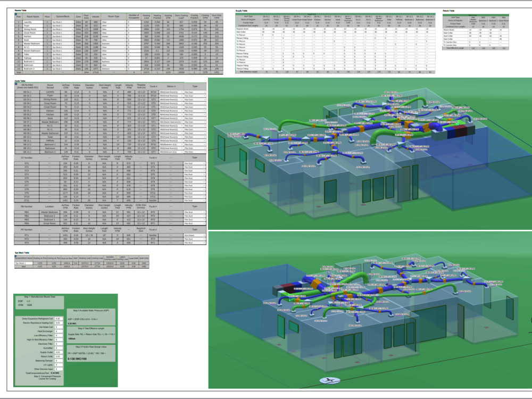The height and width of the screenshot is (399, 532).
Task: Click the 'Step 4 Total Effective Length' heading
Action: click(91, 328)
